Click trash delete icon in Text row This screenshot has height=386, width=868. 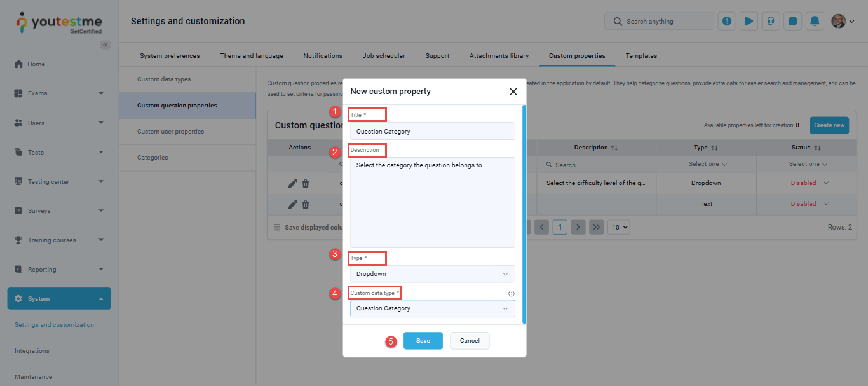306,205
